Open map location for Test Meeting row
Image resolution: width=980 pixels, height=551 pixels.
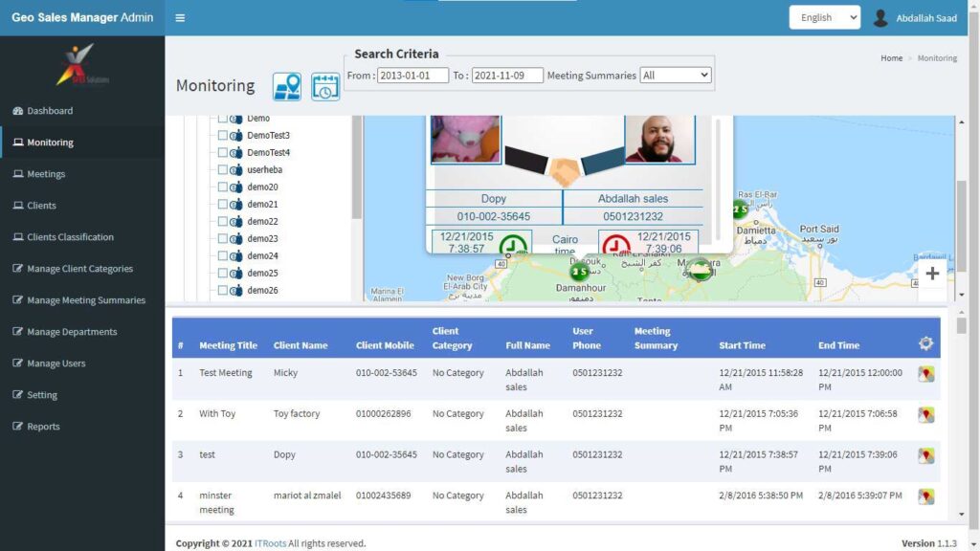coord(925,374)
